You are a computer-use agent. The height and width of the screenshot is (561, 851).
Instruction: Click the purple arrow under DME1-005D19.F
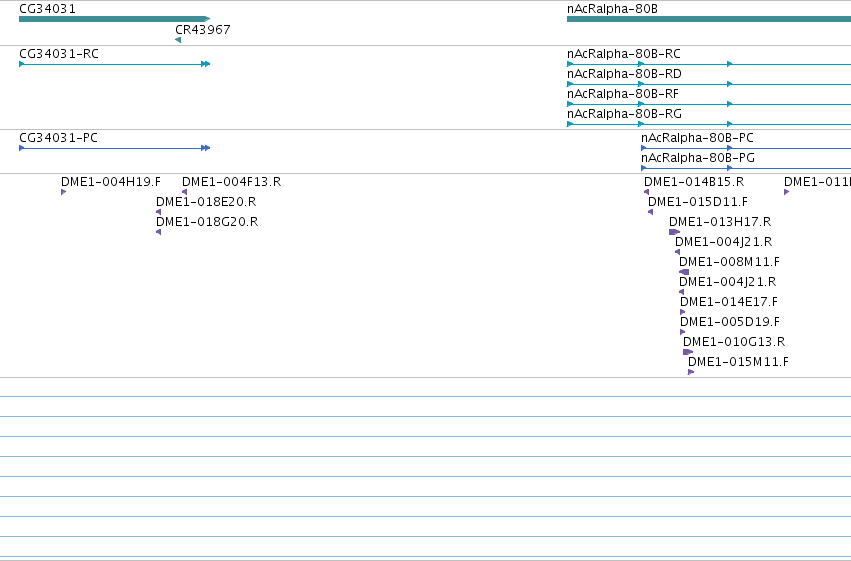[x=683, y=332]
